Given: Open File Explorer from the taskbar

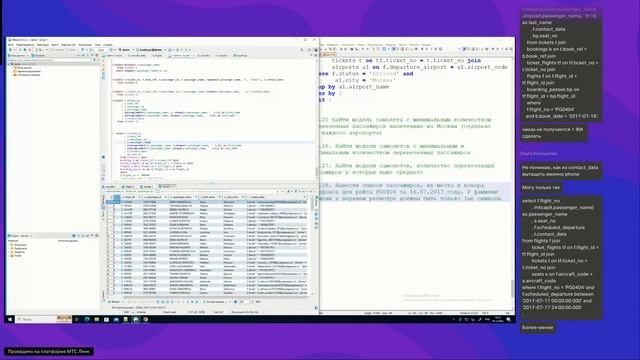Looking at the screenshot, I should point(97,319).
